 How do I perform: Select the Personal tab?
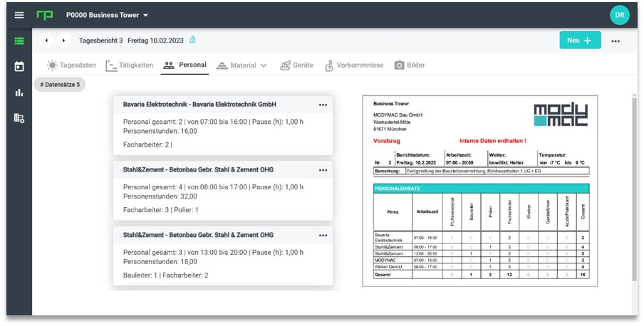pos(185,65)
